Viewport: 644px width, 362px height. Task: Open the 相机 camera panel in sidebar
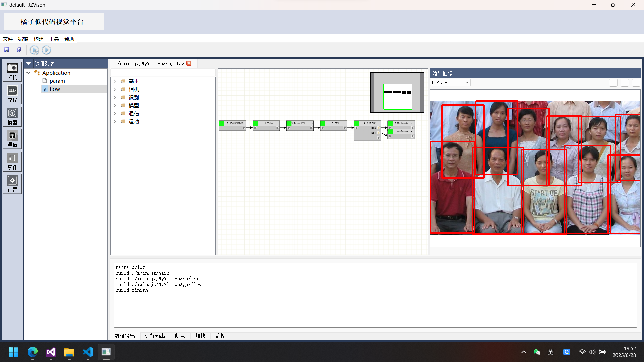[12, 71]
